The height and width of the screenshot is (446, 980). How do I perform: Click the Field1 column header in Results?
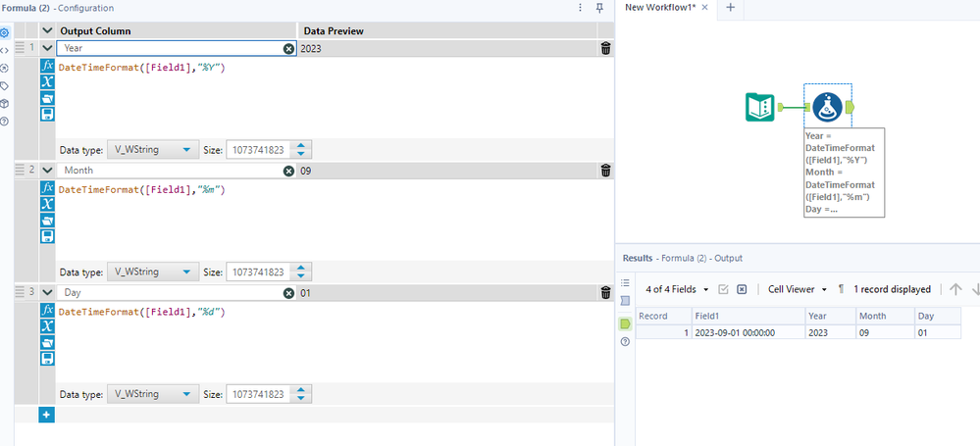[x=748, y=316]
